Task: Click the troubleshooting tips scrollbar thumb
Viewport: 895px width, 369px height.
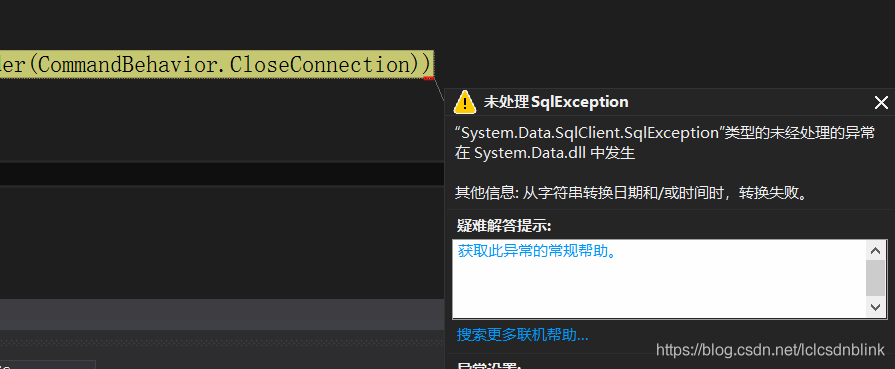Action: 875,278
